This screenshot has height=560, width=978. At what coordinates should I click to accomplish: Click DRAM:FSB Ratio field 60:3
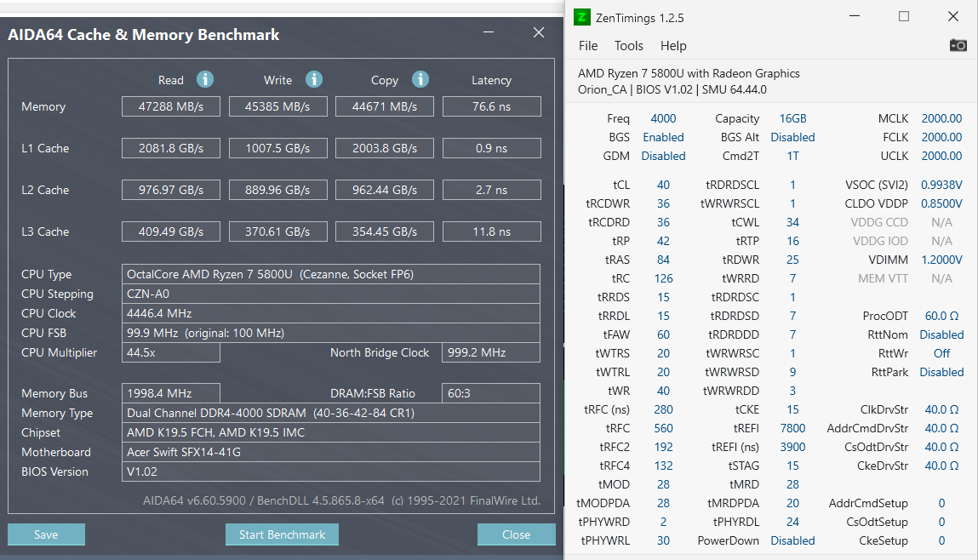[x=491, y=393]
